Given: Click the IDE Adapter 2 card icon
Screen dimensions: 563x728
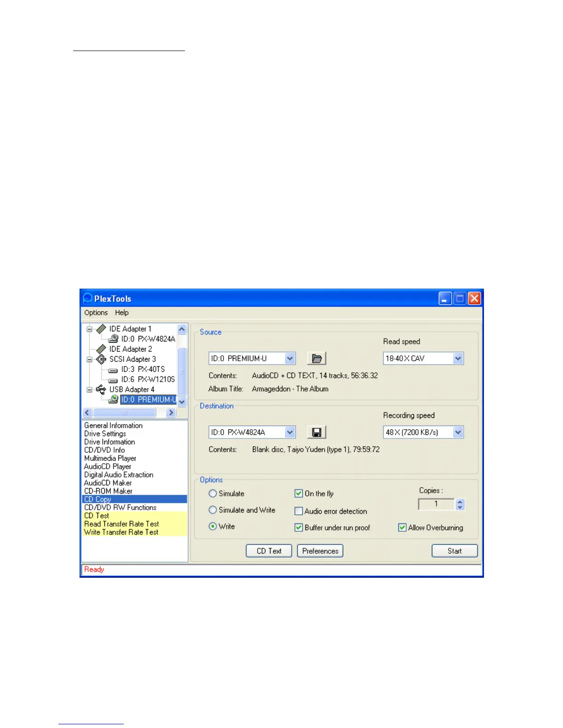Looking at the screenshot, I should click(101, 349).
